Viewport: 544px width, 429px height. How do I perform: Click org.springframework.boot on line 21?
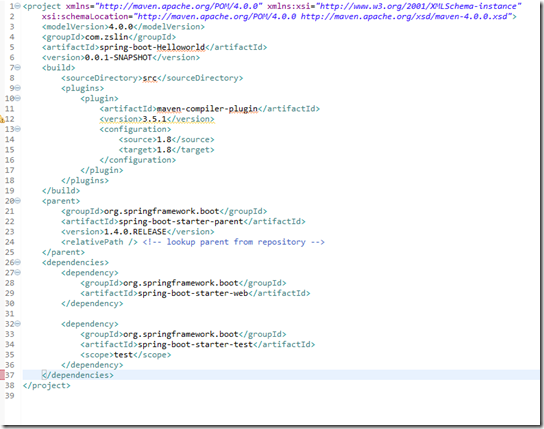point(162,211)
